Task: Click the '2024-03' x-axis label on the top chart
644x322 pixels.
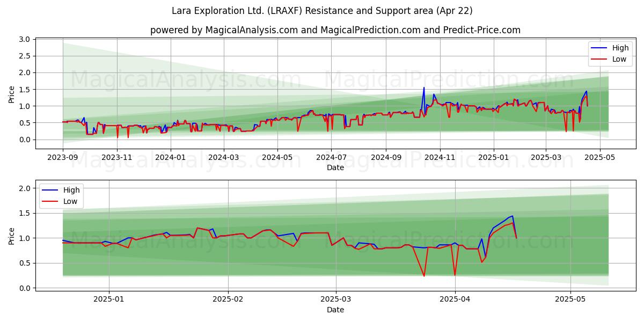Action: [x=224, y=158]
